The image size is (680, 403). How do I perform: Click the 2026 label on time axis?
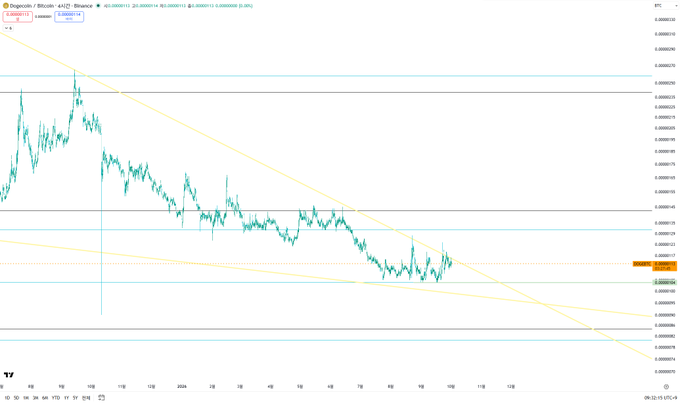(182, 387)
